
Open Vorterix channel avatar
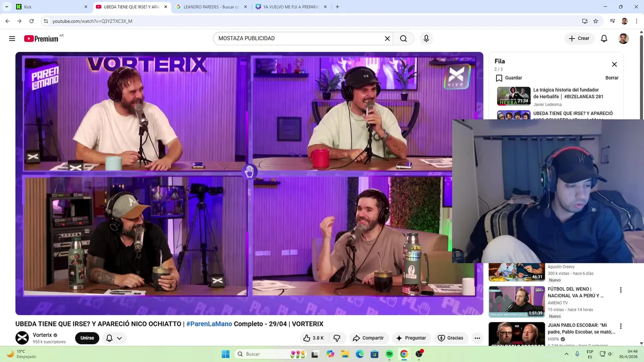pos(22,338)
